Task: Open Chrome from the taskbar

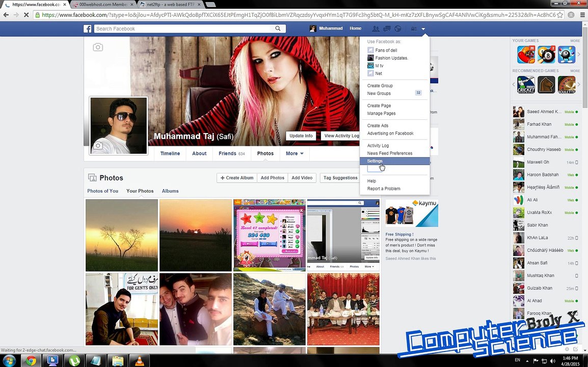Action: pos(31,361)
